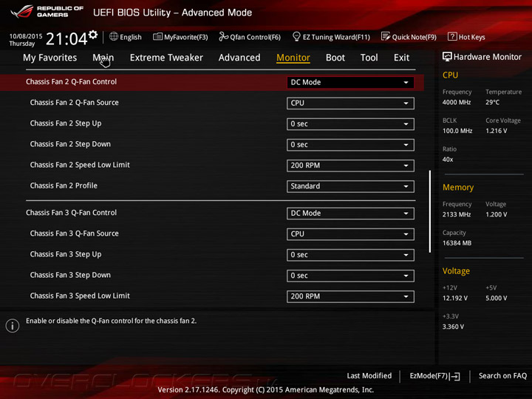532x399 pixels.
Task: Click the memory capacity 16384 MB value
Action: (457, 243)
